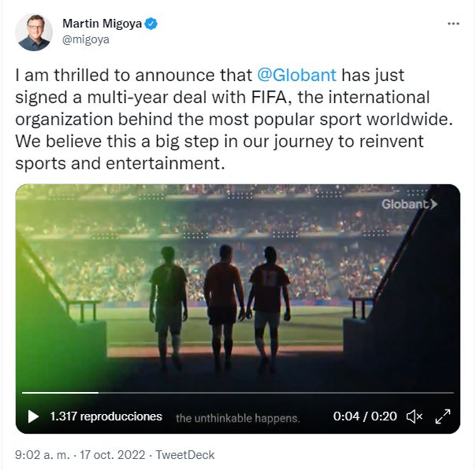Click the Martin Migoya display name

pyautogui.click(x=102, y=24)
